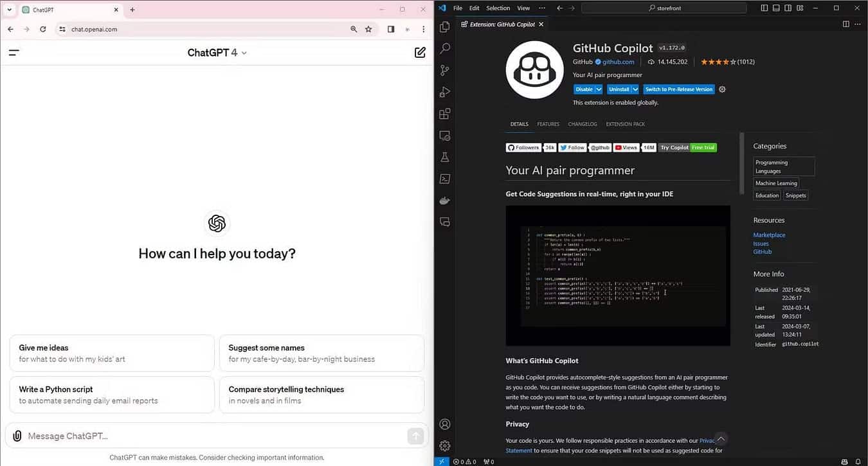
Task: Switch to the CHANGELOG tab
Action: tap(582, 123)
